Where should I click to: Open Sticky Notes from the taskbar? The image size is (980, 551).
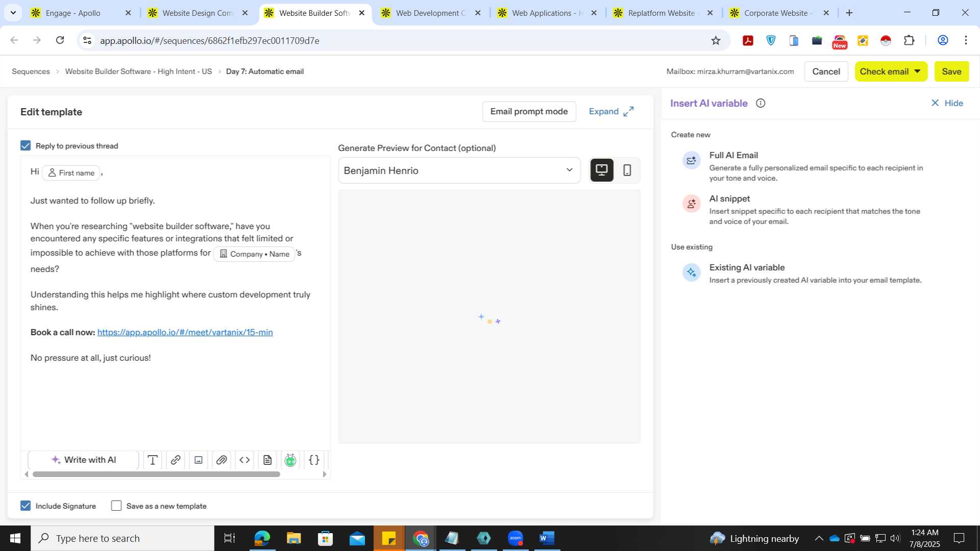(389, 538)
